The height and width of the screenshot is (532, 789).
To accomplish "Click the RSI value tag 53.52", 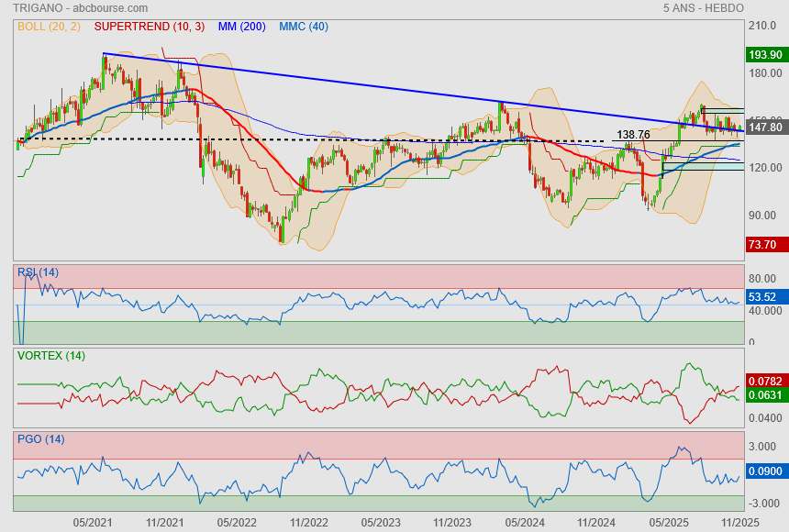I will 764,297.
